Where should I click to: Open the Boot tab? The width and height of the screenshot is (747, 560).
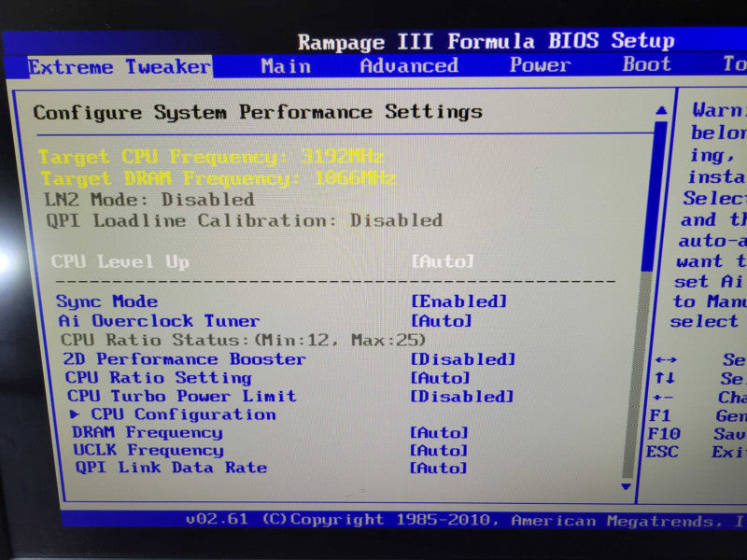click(x=646, y=63)
